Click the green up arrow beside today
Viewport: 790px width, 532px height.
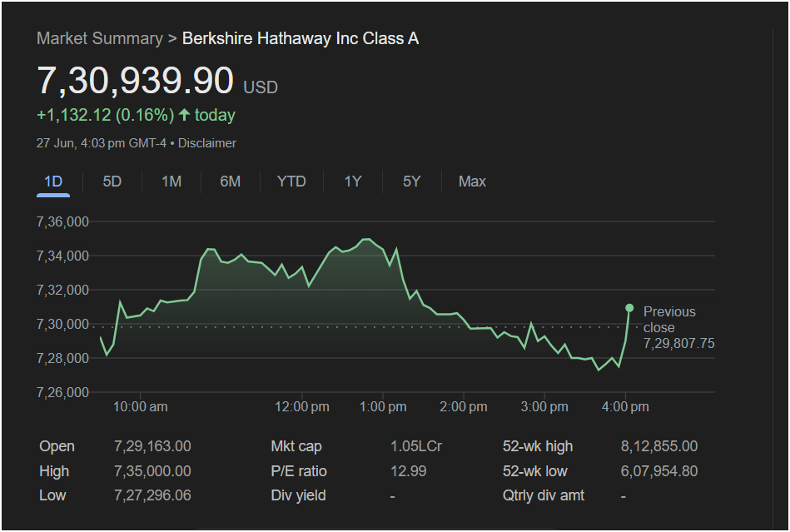(x=185, y=115)
